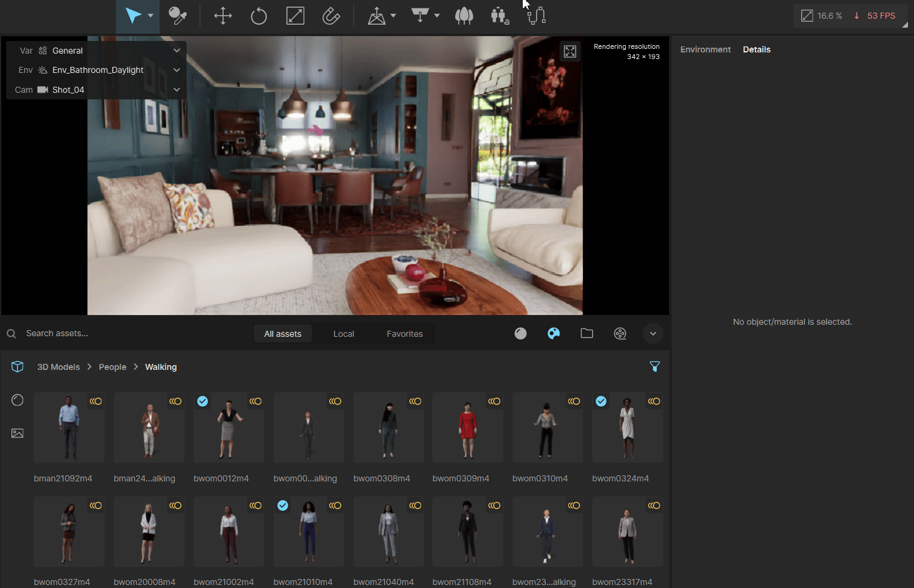Select the object placement tool
914x588 pixels.
point(377,16)
